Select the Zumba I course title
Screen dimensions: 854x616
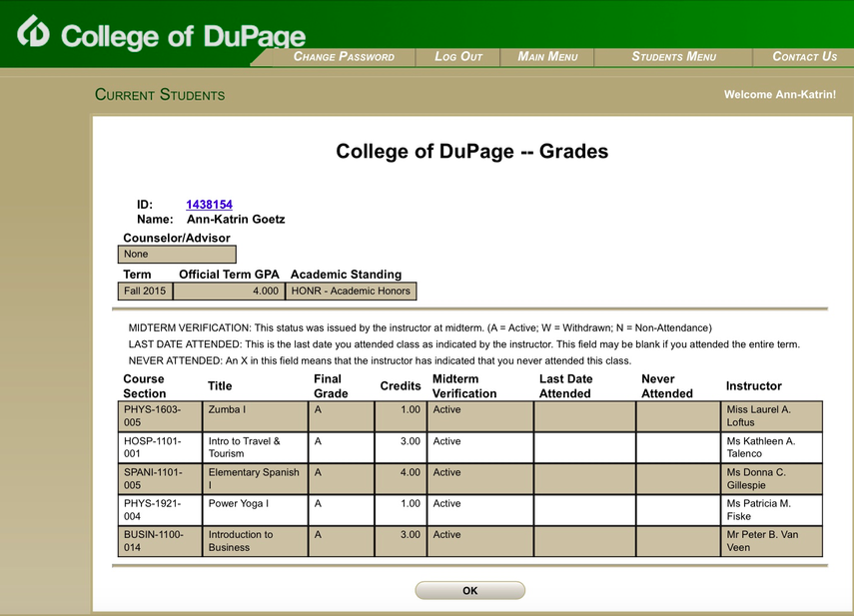(227, 410)
